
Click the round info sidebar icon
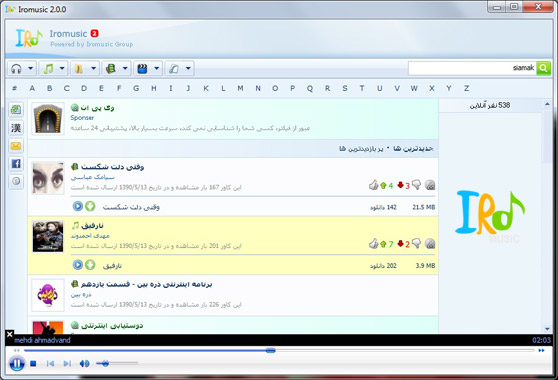tap(16, 181)
